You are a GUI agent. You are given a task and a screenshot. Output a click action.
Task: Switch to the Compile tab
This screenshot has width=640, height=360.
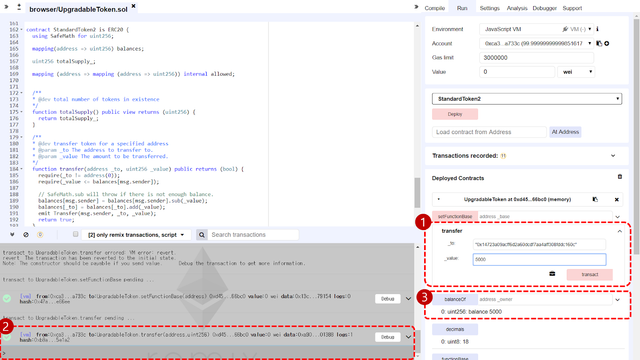[x=434, y=8]
